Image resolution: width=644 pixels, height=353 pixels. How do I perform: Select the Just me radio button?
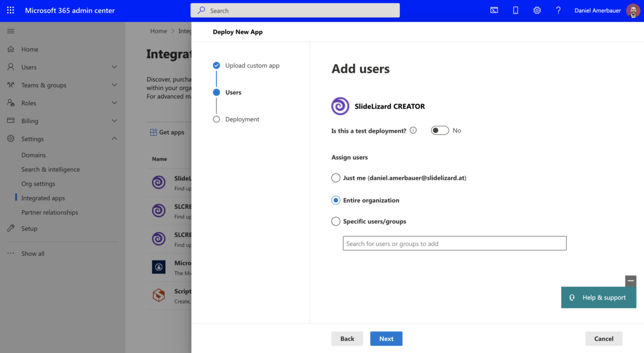pyautogui.click(x=335, y=178)
